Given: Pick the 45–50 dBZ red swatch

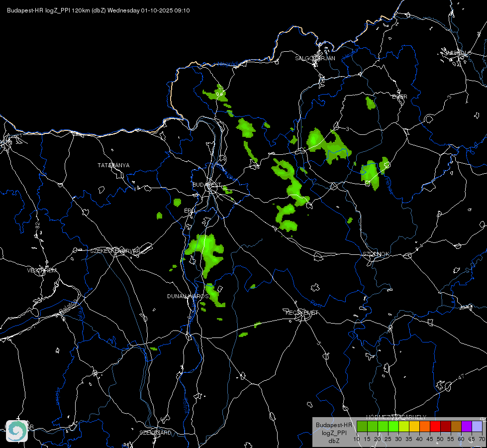Looking at the screenshot, I should click(x=435, y=426).
